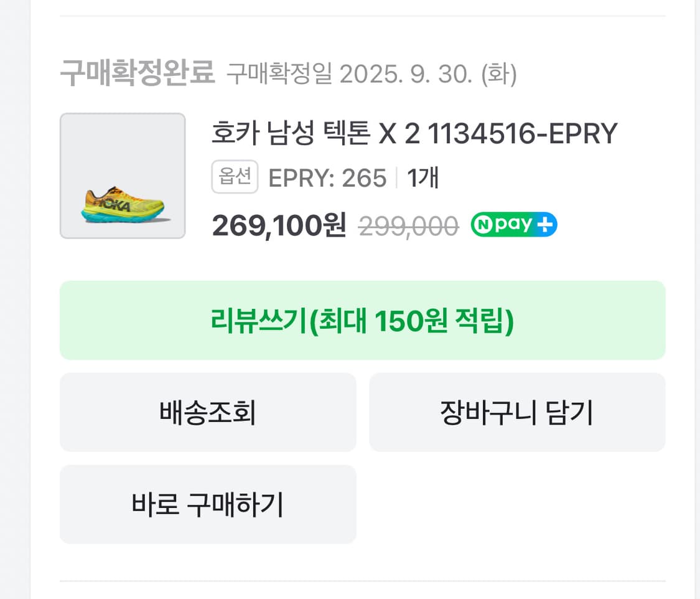Screen dimensions: 700x599
Task: Select the EPRY: 265 option text
Action: pos(327,178)
